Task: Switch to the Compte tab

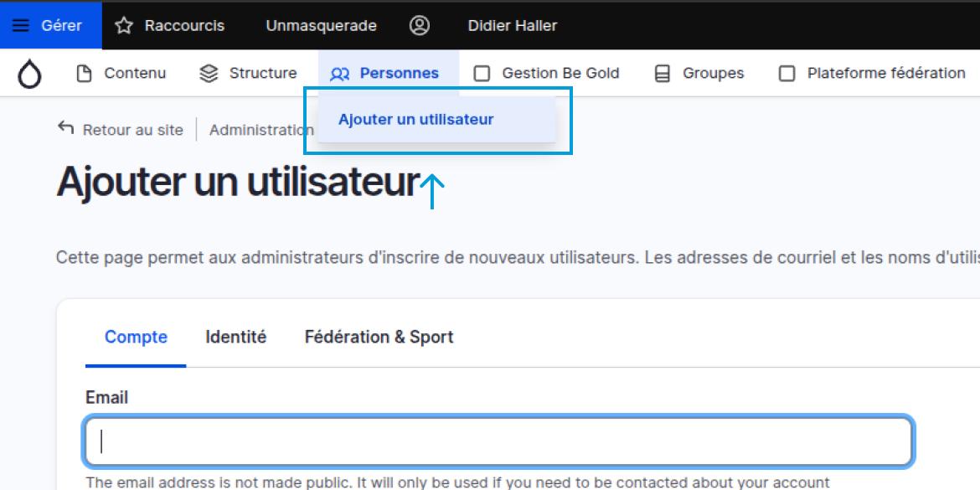Action: click(x=136, y=338)
